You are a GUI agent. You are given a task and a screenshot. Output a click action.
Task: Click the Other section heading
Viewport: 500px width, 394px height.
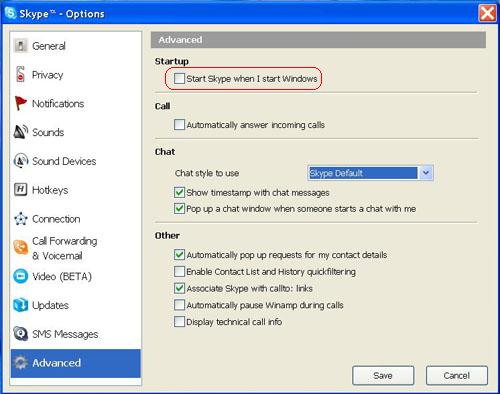pos(167,235)
